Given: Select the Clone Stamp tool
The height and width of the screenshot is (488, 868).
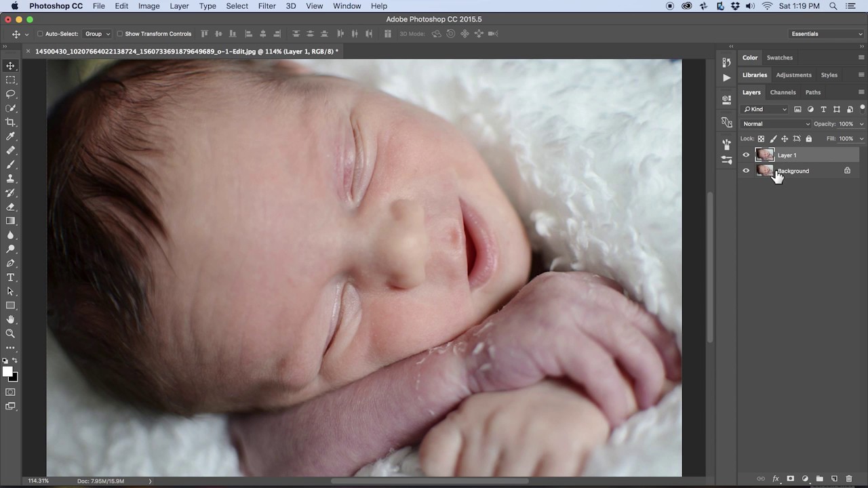Looking at the screenshot, I should pyautogui.click(x=10, y=179).
